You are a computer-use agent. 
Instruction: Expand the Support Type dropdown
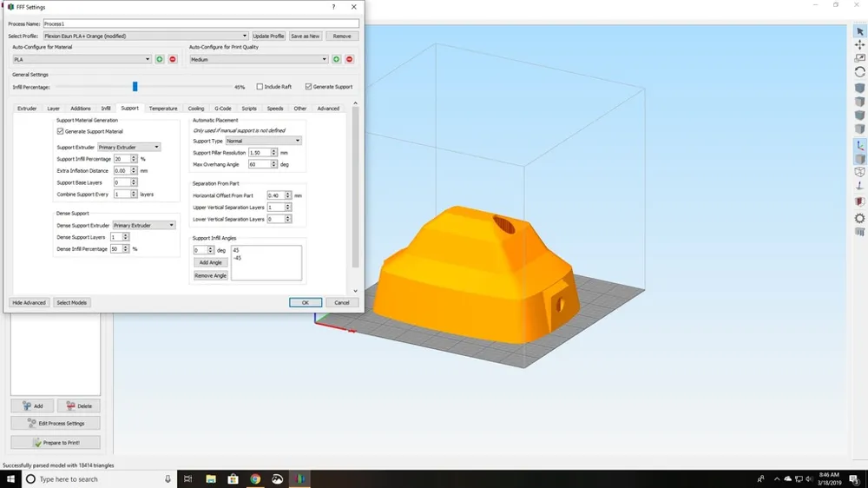(x=263, y=141)
